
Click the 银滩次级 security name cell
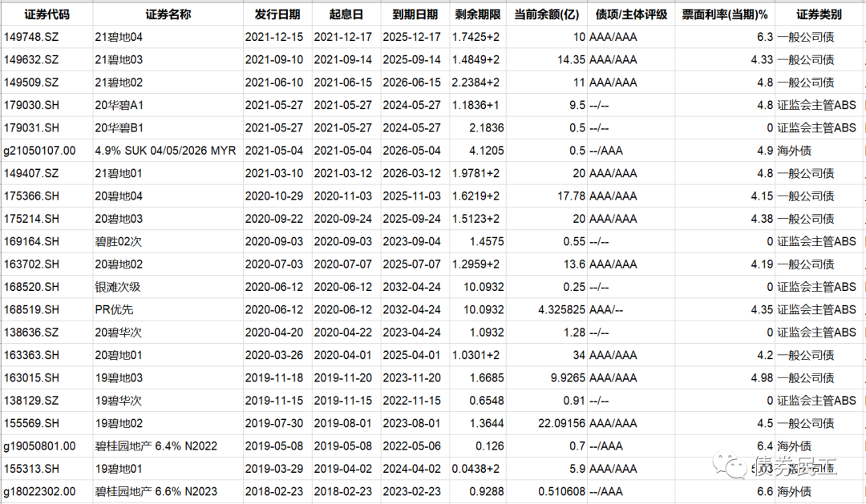168,287
